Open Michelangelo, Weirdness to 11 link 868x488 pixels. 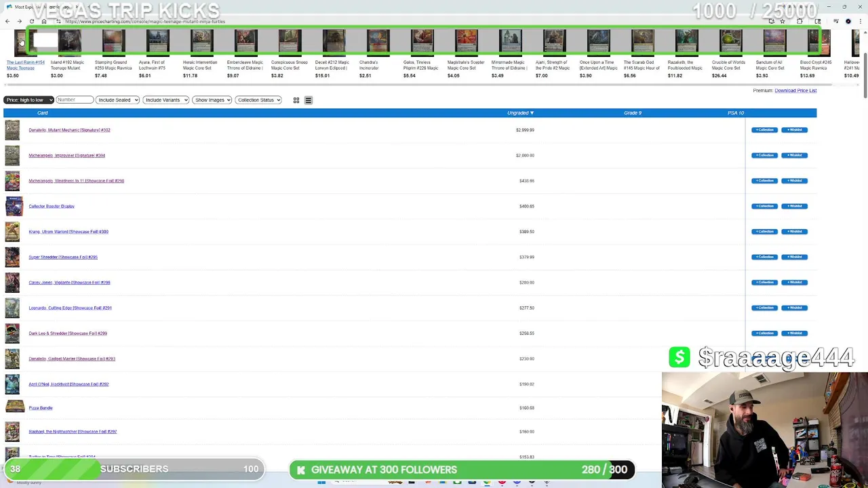(x=76, y=181)
